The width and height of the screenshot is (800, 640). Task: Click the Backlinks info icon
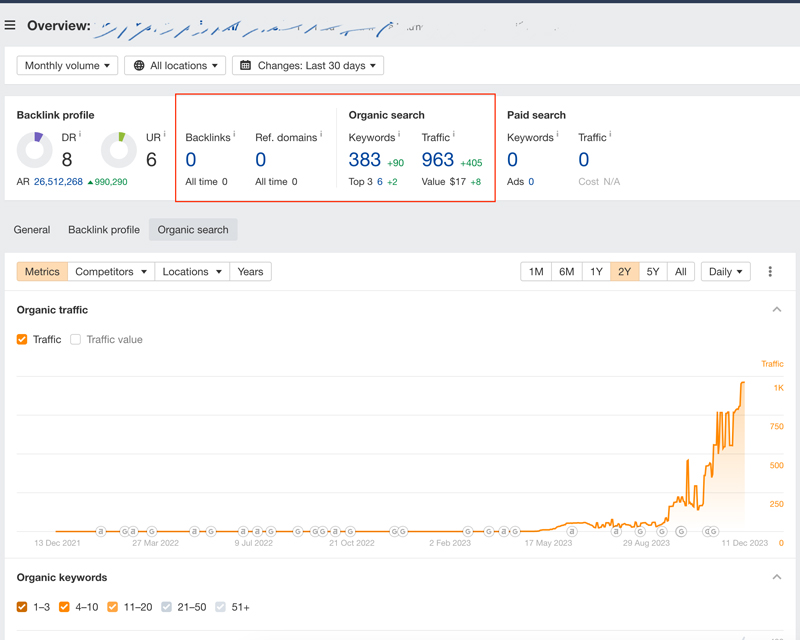tap(234, 134)
